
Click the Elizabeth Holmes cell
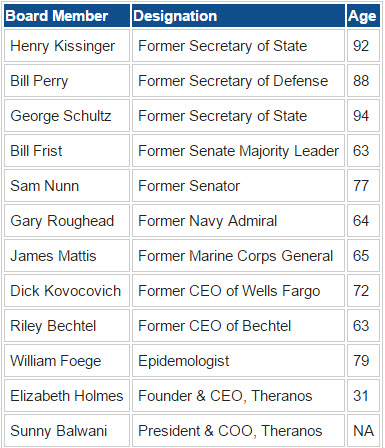coord(67,396)
